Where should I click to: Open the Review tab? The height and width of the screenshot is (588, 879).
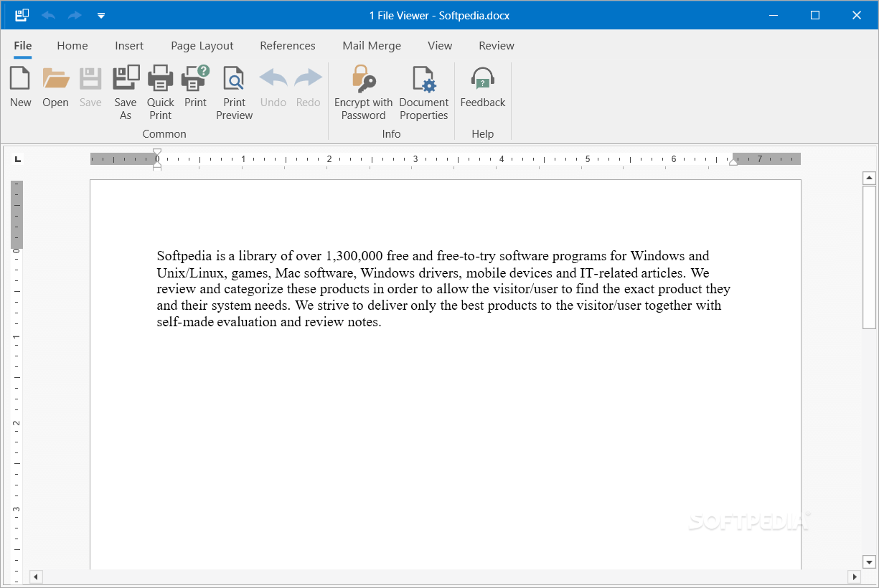pyautogui.click(x=497, y=46)
